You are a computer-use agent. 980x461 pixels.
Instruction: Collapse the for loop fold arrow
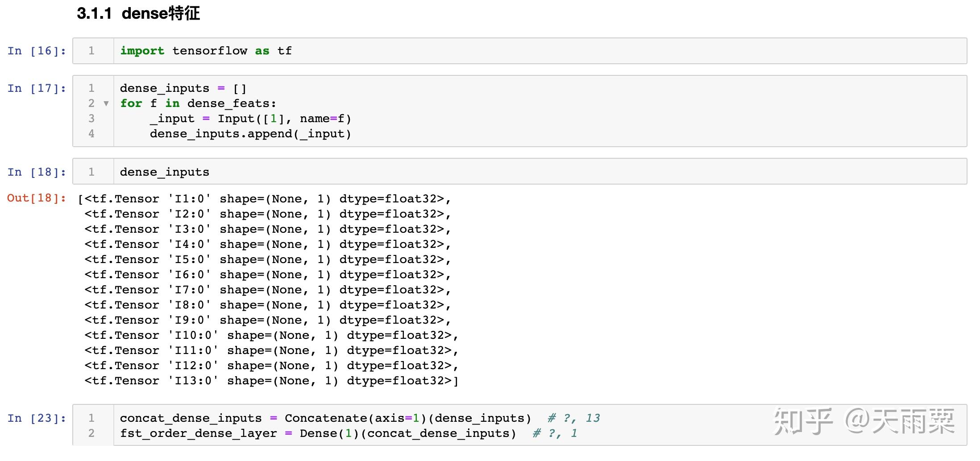pos(106,103)
